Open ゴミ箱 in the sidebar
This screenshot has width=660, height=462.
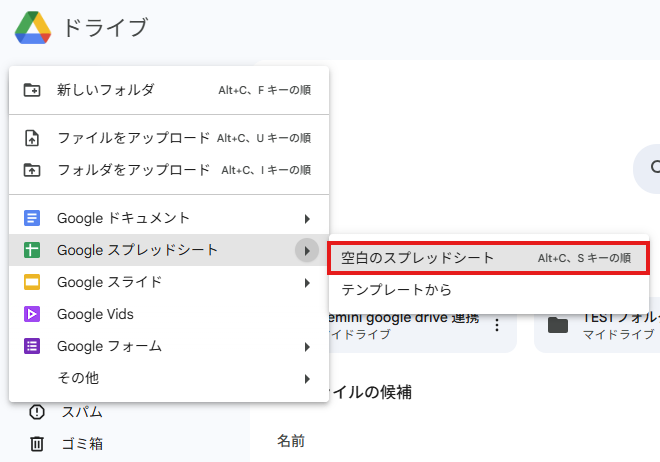tap(82, 444)
